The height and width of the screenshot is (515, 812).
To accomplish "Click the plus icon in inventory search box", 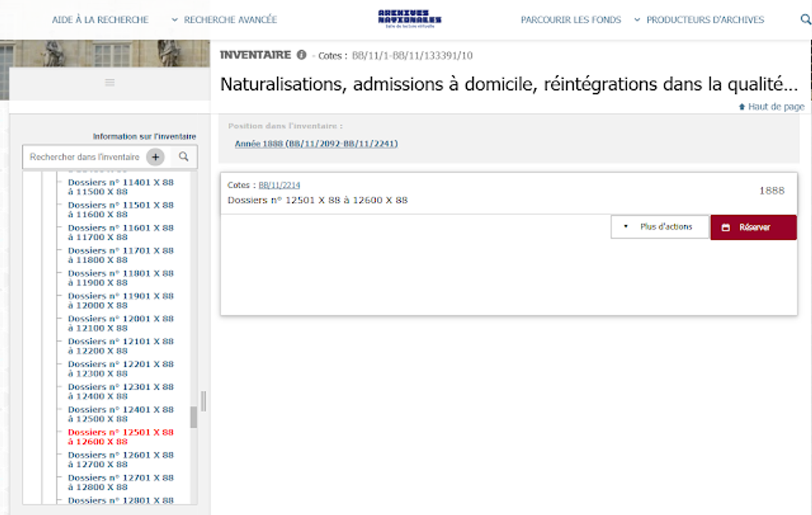I will [x=156, y=157].
